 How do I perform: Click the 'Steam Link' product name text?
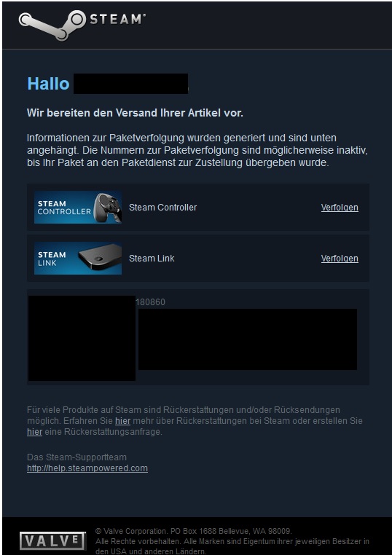(152, 259)
